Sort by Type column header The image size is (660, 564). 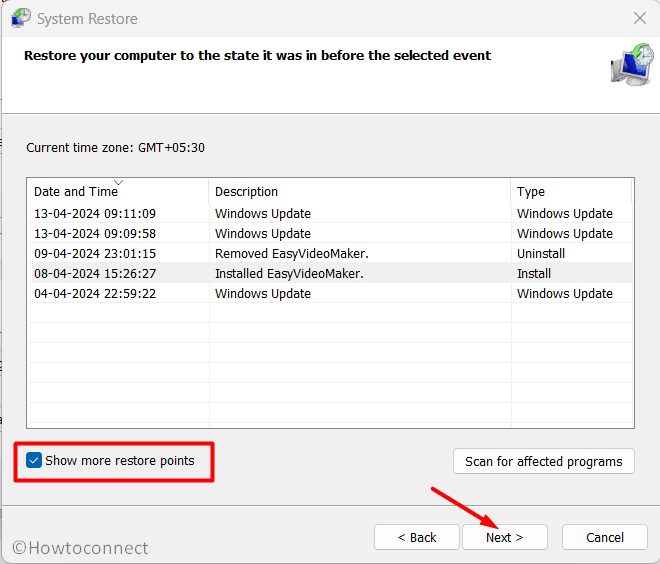coord(531,192)
